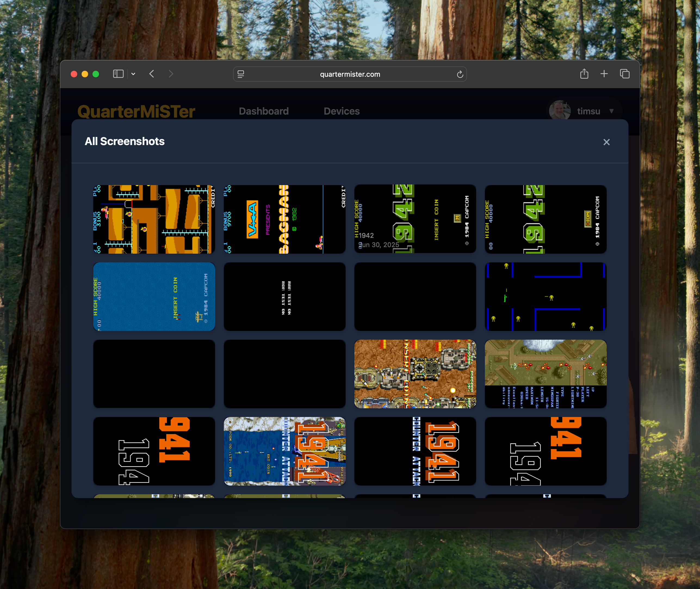
Task: Open the Share menu in Safari
Action: [584, 73]
